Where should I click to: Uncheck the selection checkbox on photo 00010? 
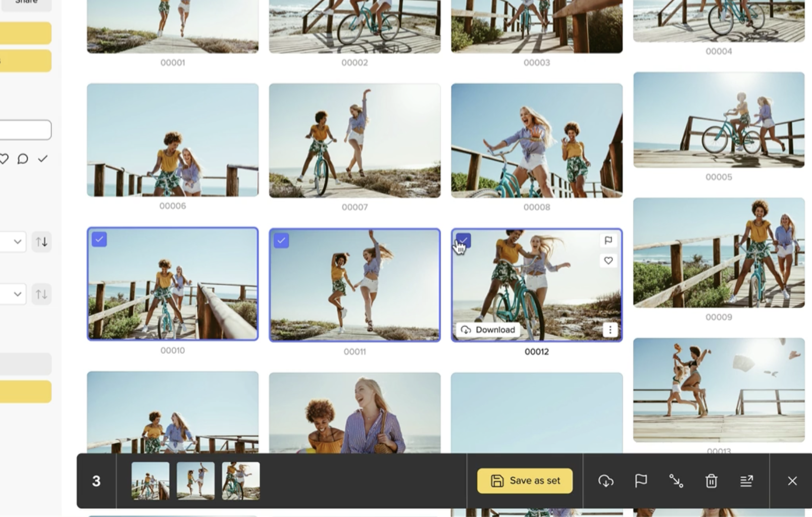pyautogui.click(x=99, y=239)
